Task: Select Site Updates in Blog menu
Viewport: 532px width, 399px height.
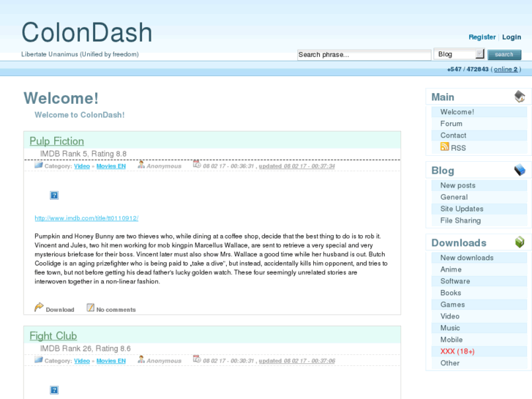Action: coord(479,209)
